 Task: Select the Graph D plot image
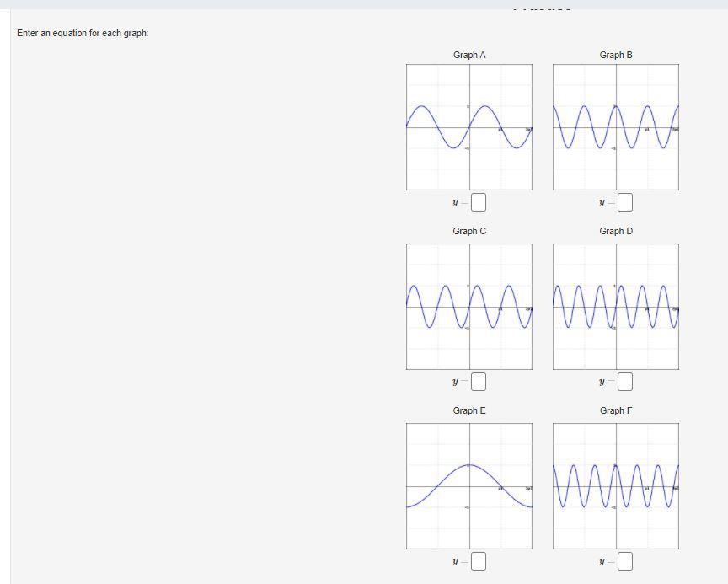(x=615, y=308)
